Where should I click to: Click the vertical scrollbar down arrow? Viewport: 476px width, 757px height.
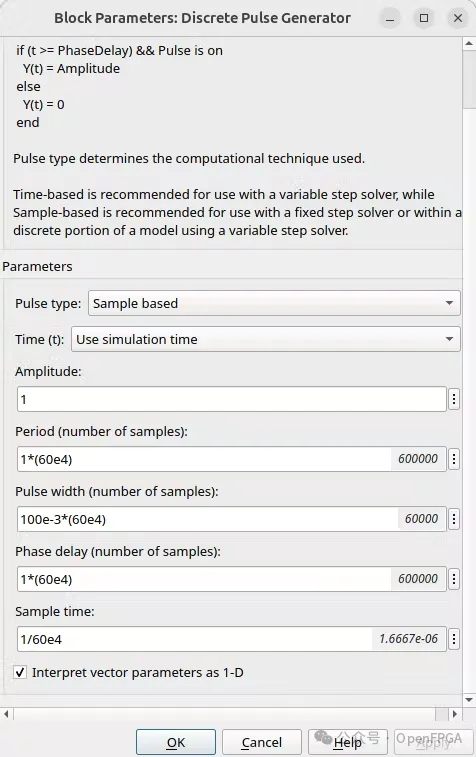click(469, 700)
